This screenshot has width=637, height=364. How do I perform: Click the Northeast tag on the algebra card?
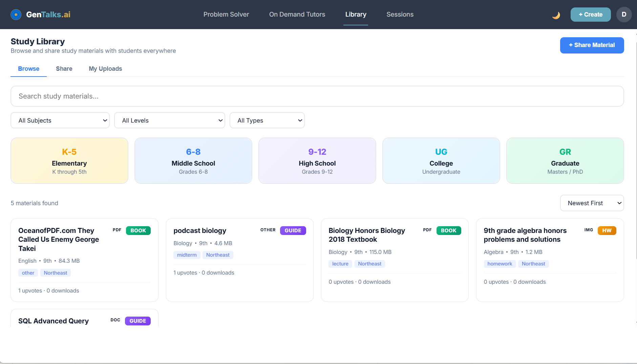coord(533,264)
